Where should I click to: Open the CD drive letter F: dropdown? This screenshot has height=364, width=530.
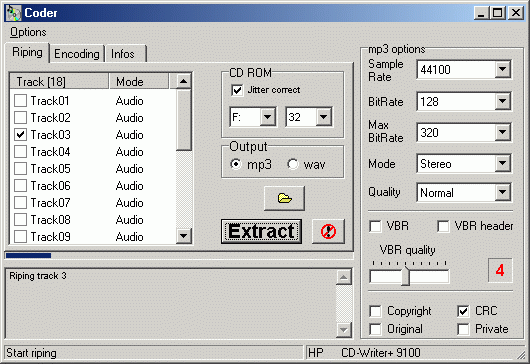[x=268, y=117]
